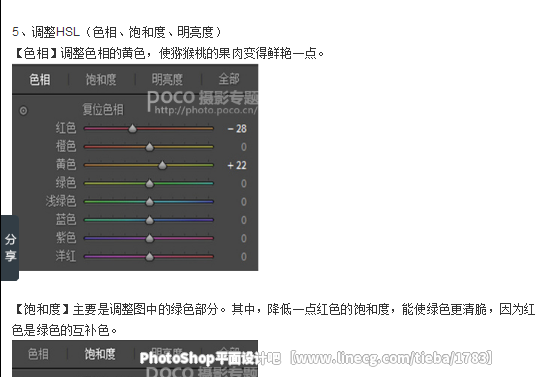Screen dimensions: 548x377
Task: Click the 蓝色 value field showing 0
Action: pyautogui.click(x=244, y=220)
